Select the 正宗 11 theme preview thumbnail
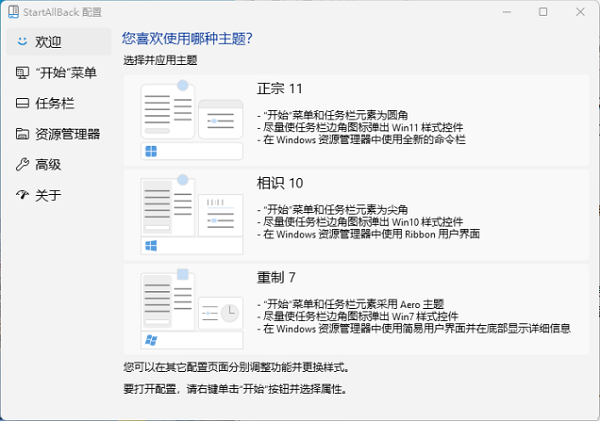The image size is (600, 421). [190, 120]
